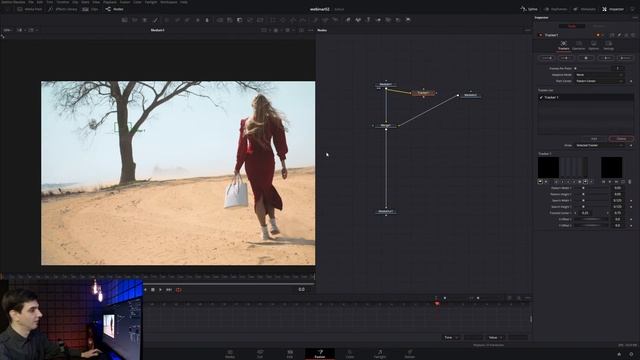Open the Show Selected Tracker dropdown
This screenshot has width=640, height=360.
599,145
